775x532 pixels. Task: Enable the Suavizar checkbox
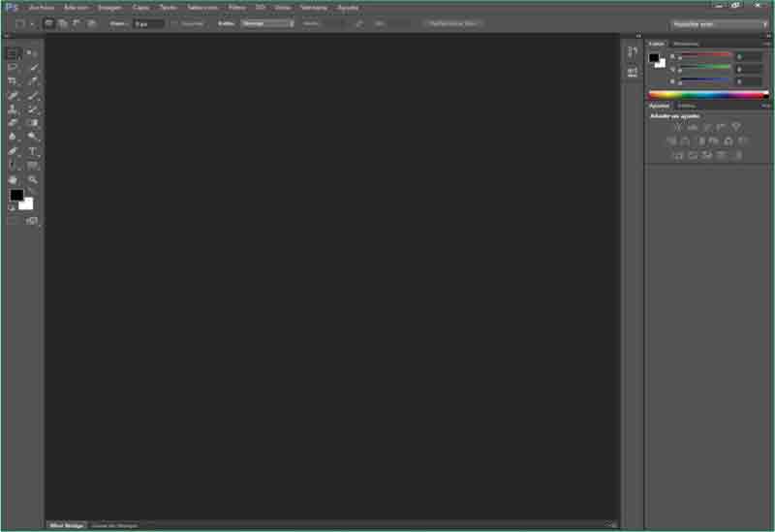[174, 23]
